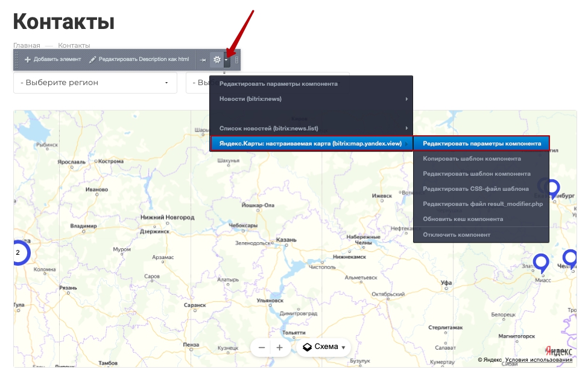Click the gear settings icon in toolbar
588x381 pixels.
pos(217,59)
